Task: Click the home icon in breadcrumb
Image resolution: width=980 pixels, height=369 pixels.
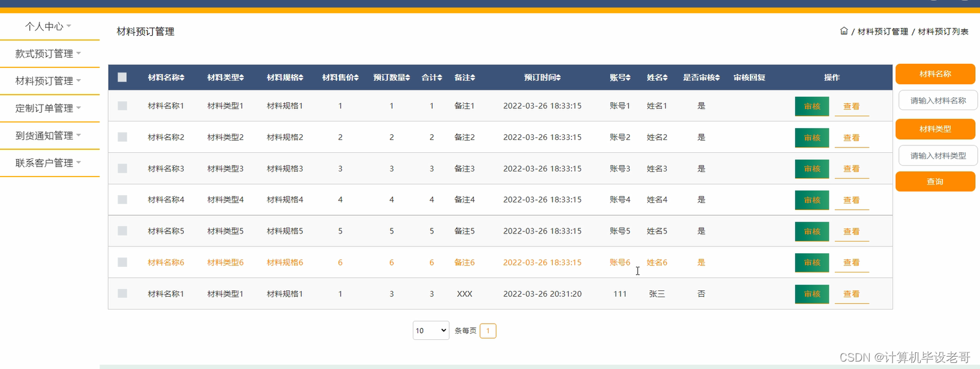Action: 844,31
